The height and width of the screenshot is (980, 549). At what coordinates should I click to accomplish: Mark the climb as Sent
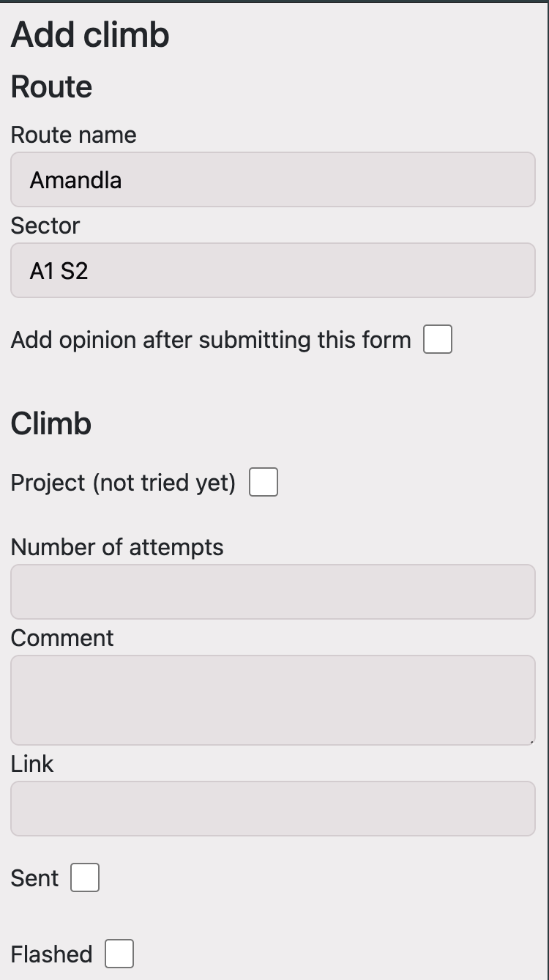[x=84, y=877]
